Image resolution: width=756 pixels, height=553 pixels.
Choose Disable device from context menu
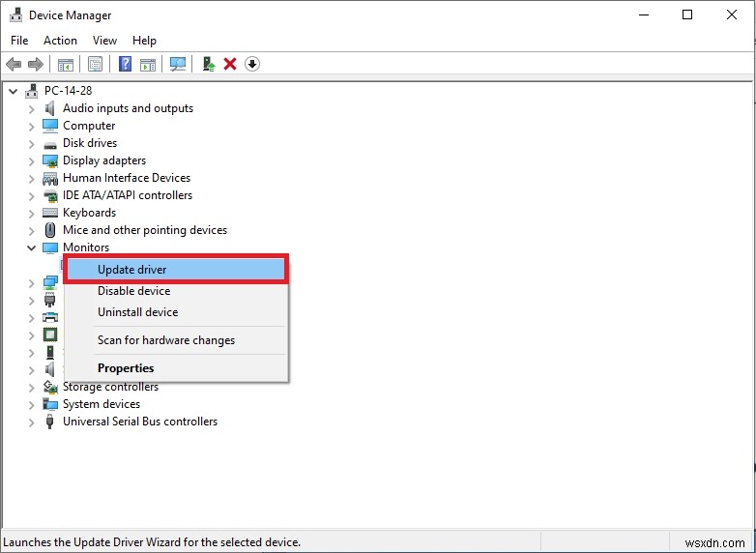(x=176, y=291)
